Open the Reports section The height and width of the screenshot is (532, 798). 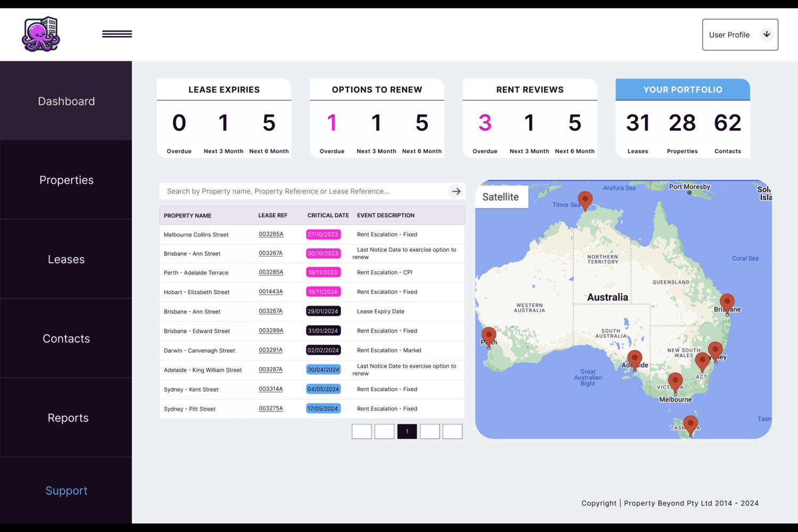click(68, 418)
